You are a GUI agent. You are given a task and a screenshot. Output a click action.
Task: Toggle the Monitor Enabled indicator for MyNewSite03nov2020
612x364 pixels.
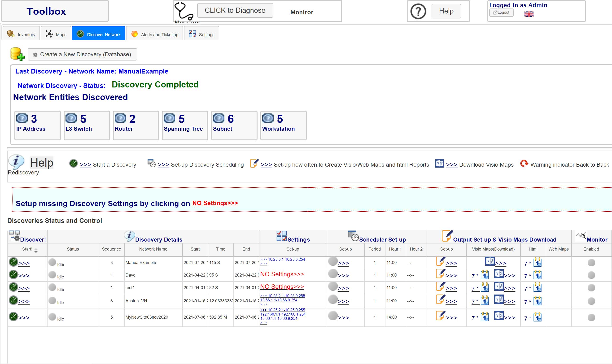coord(591,318)
